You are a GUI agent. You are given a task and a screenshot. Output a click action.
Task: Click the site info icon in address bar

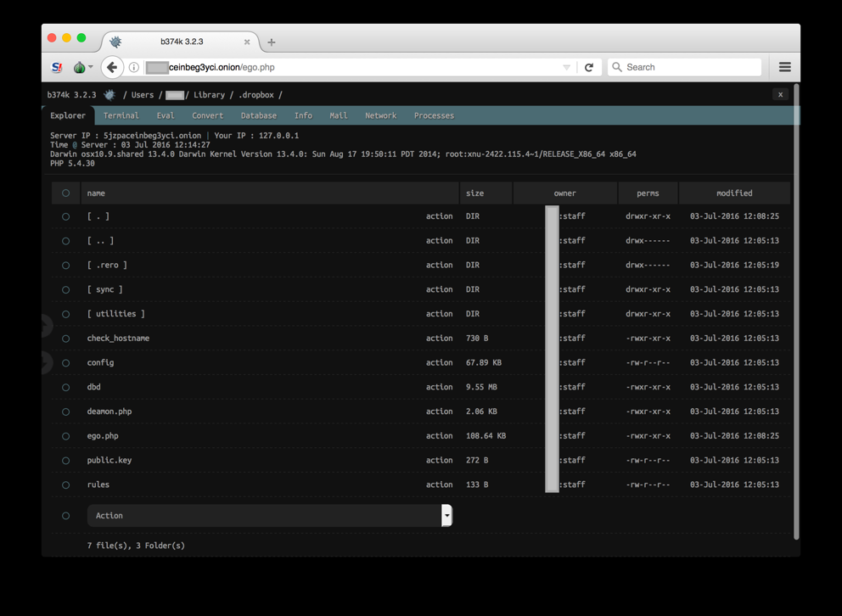coord(134,67)
